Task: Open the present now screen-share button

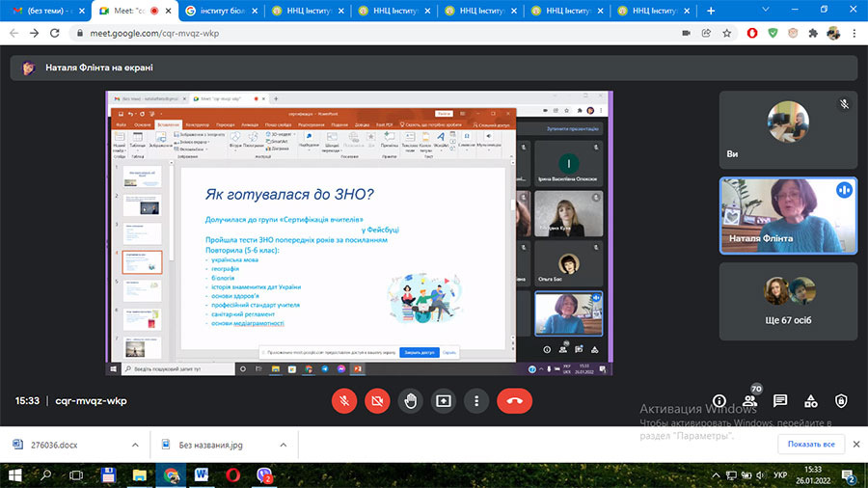Action: (x=444, y=400)
